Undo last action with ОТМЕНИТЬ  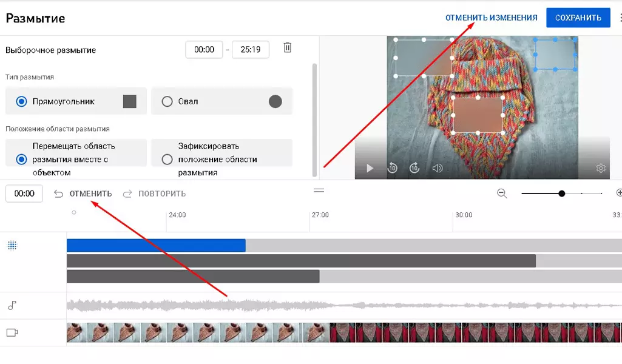[x=83, y=194]
